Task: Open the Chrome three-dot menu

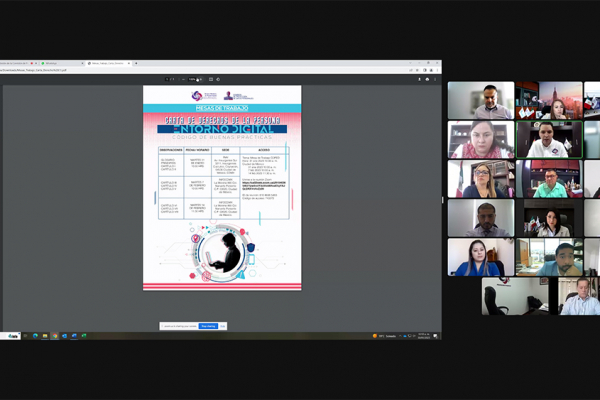Action: click(437, 70)
